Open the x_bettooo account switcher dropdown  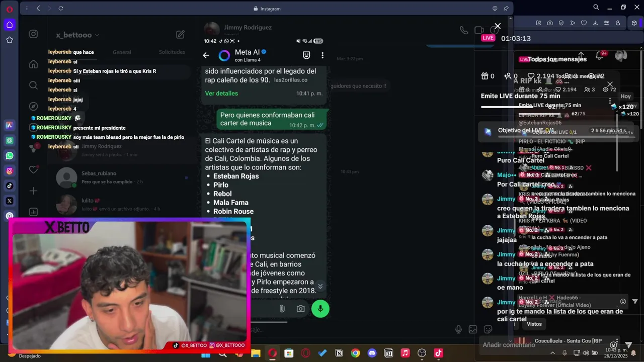(78, 35)
